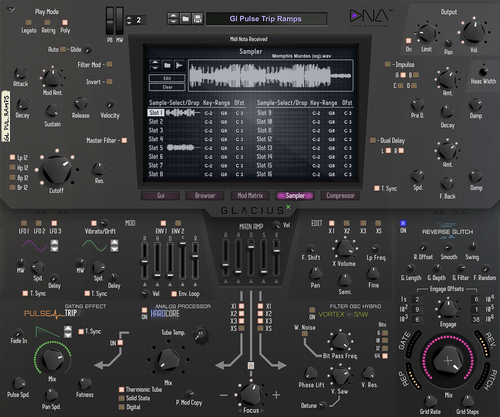Select the Hp 12 filter type

point(12,167)
